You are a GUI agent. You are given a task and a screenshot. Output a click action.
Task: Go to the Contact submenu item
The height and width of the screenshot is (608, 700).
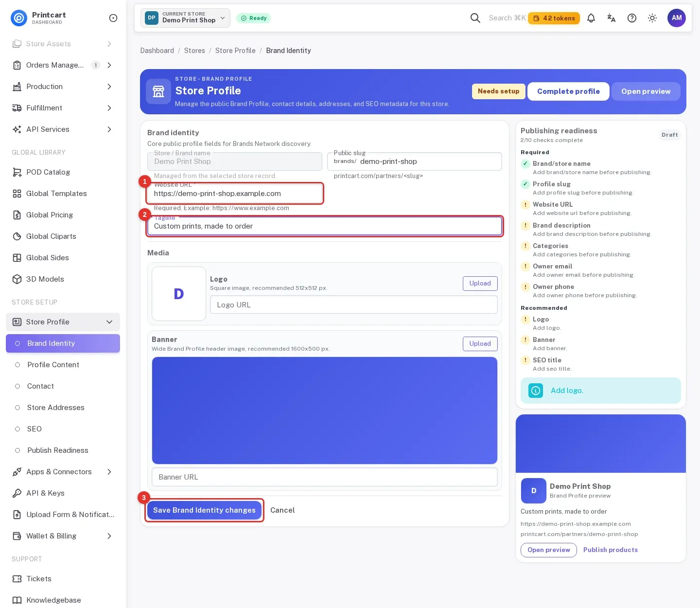pyautogui.click(x=63, y=386)
